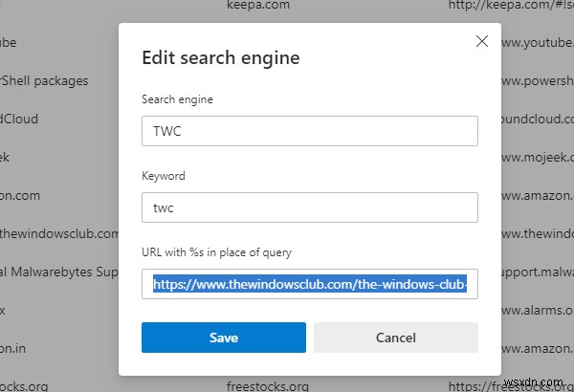Image resolution: width=574 pixels, height=392 pixels.
Task: Click the Edit search engine heading
Action: point(221,57)
